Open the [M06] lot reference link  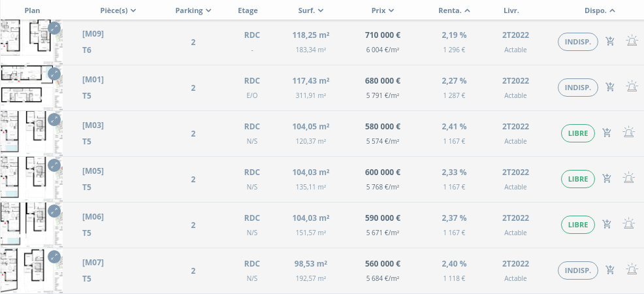point(93,217)
